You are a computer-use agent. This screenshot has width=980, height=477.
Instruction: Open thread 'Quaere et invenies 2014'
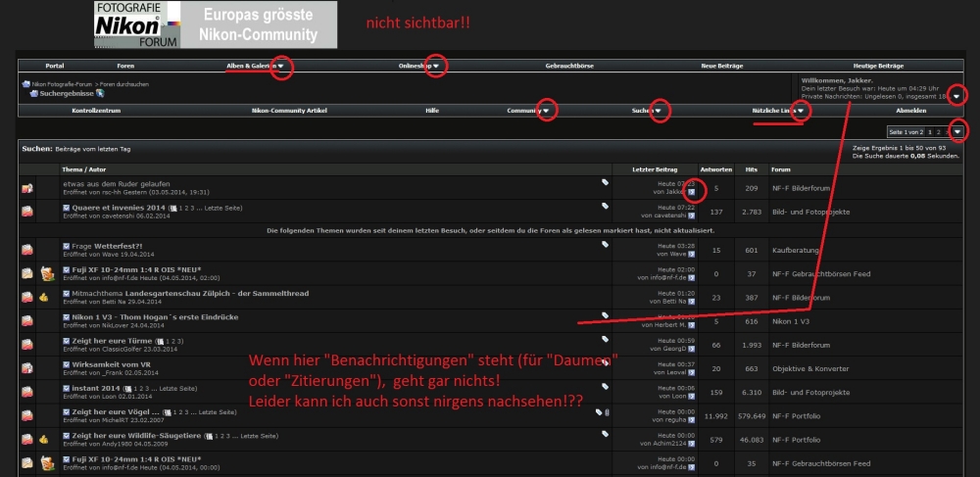(119, 208)
